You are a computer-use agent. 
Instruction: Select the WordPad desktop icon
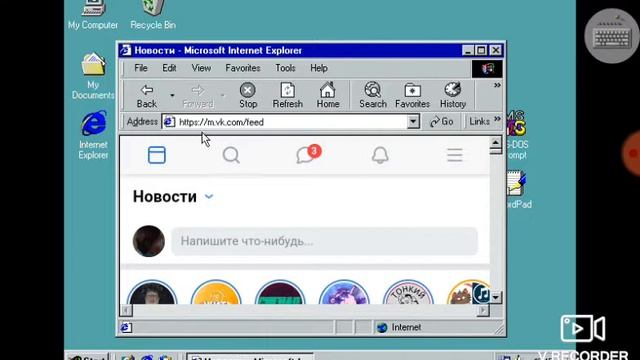tap(518, 190)
